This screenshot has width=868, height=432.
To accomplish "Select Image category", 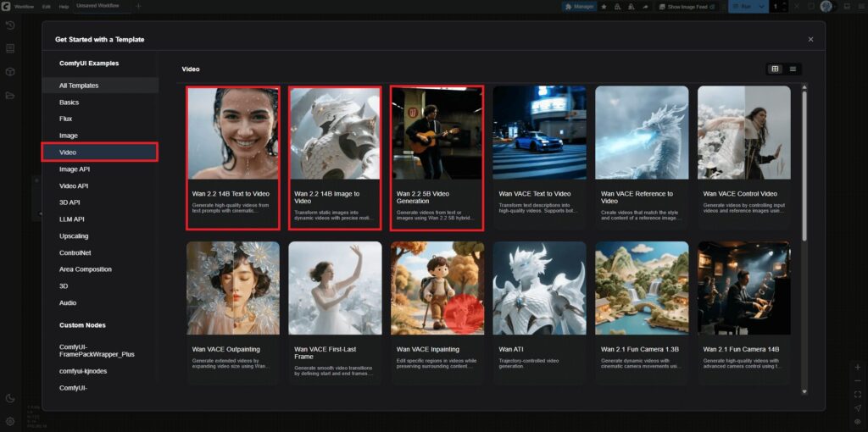I will click(100, 136).
